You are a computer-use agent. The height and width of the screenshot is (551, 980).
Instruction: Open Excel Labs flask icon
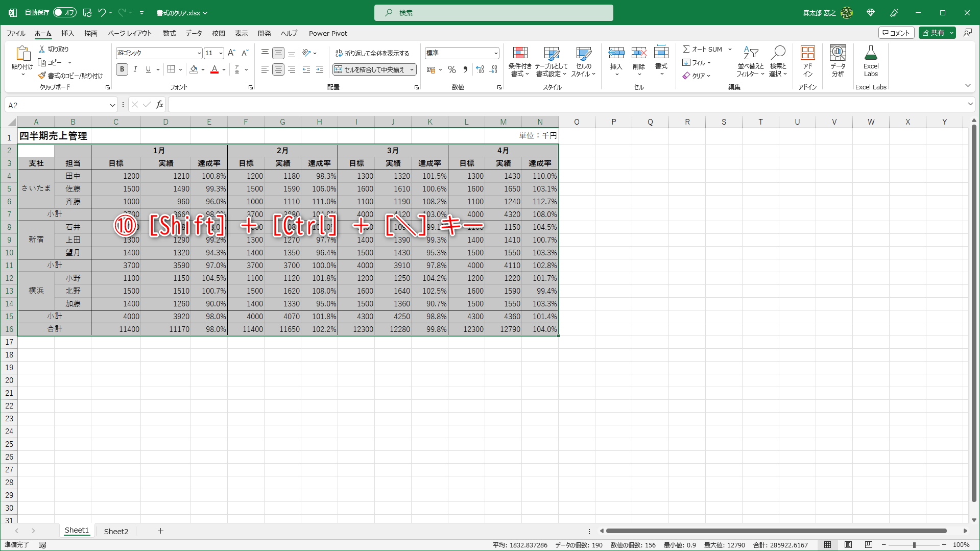pyautogui.click(x=871, y=53)
